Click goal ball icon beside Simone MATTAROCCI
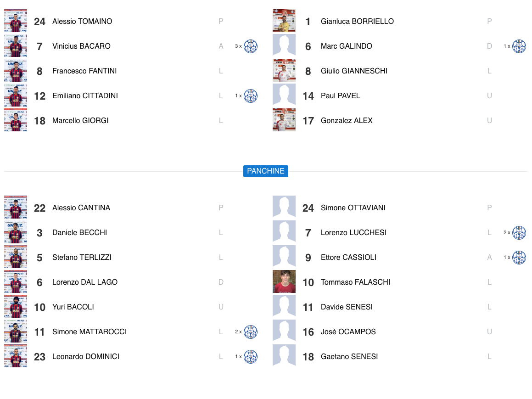Screen dimensions: 532x399 tap(251, 332)
